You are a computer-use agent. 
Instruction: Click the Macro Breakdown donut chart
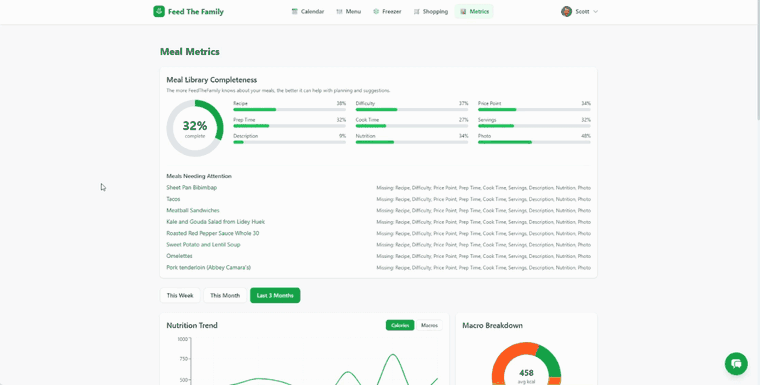point(526,364)
